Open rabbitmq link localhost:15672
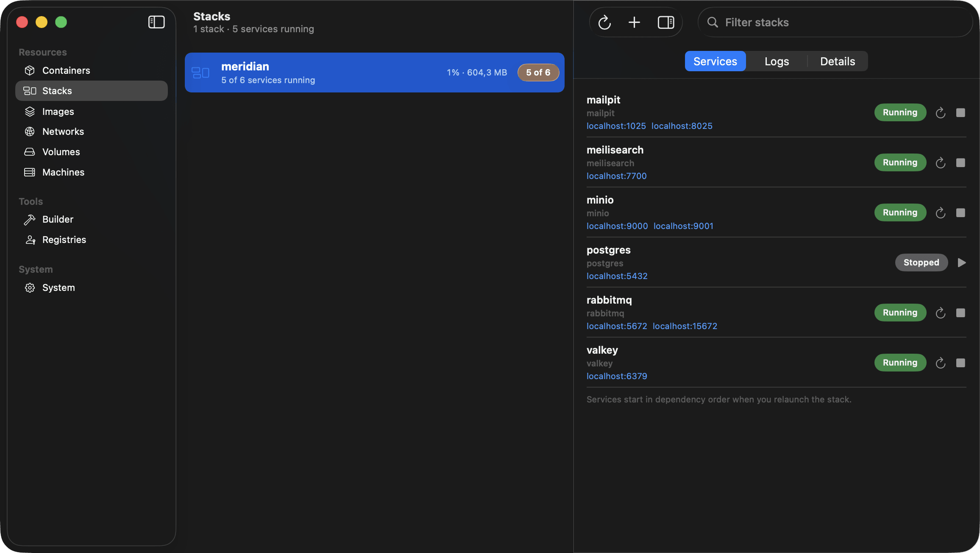 coord(685,326)
